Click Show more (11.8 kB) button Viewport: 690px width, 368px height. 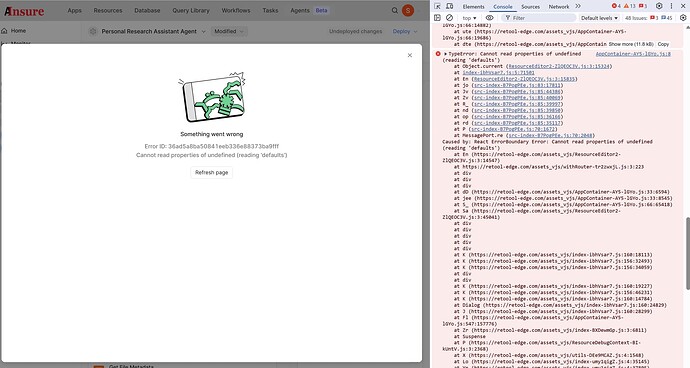tap(631, 44)
